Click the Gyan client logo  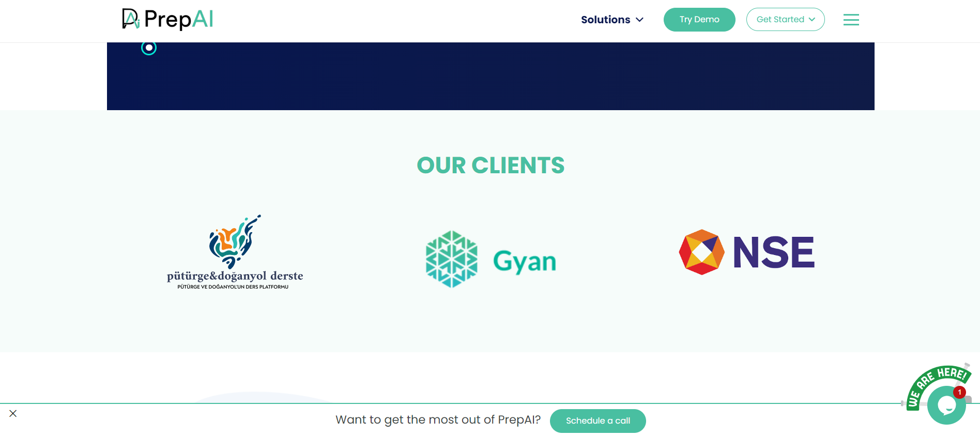click(x=491, y=260)
